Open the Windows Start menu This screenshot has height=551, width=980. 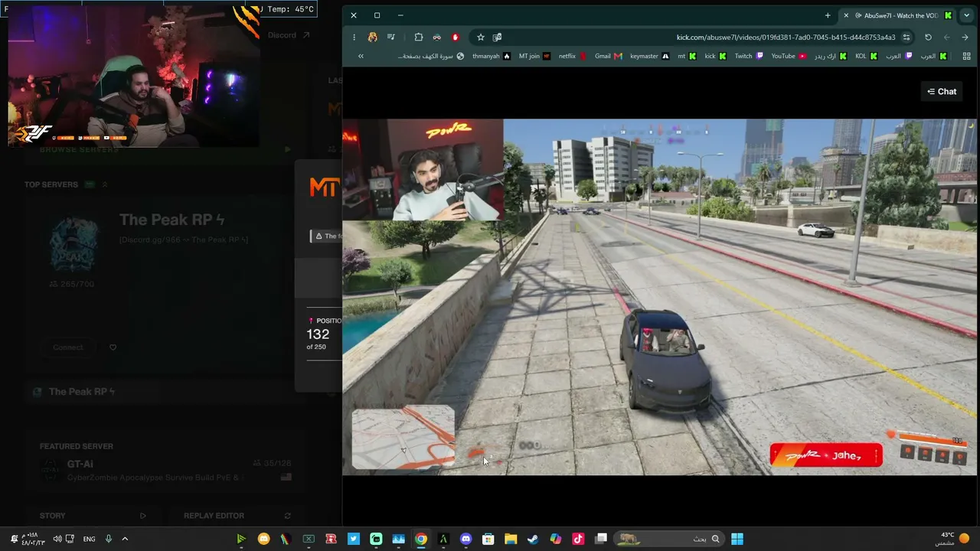(x=737, y=539)
